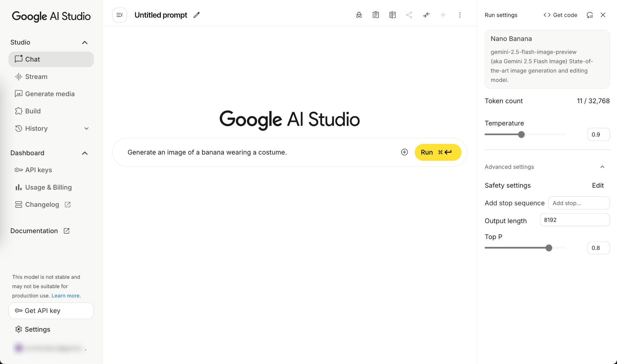Image resolution: width=617 pixels, height=364 pixels.
Task: Collapse the Studio section chevron
Action: tap(85, 42)
